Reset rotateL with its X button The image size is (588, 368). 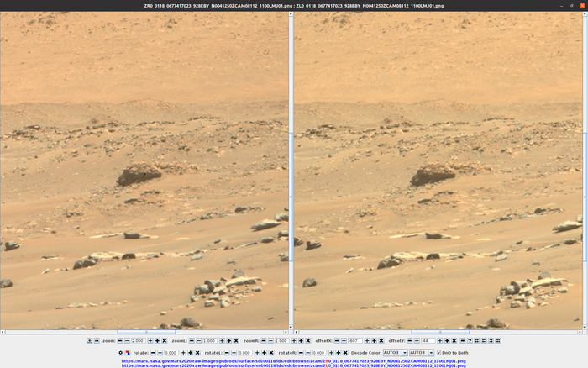(x=271, y=353)
